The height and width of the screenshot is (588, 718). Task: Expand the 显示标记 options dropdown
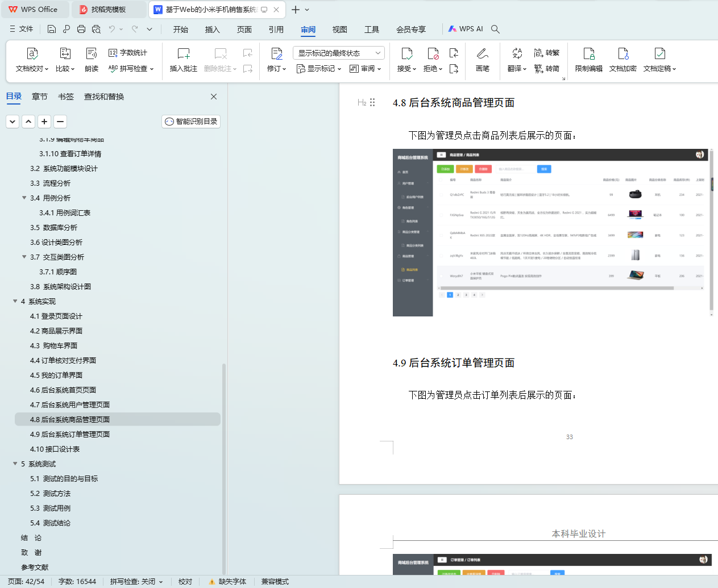[x=319, y=69]
